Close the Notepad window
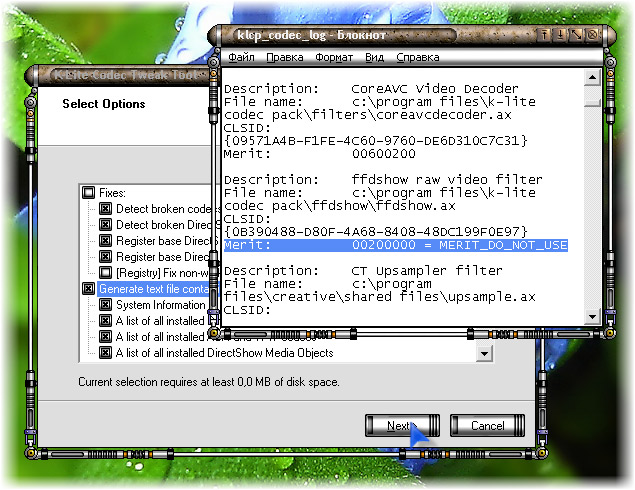 tap(592, 35)
